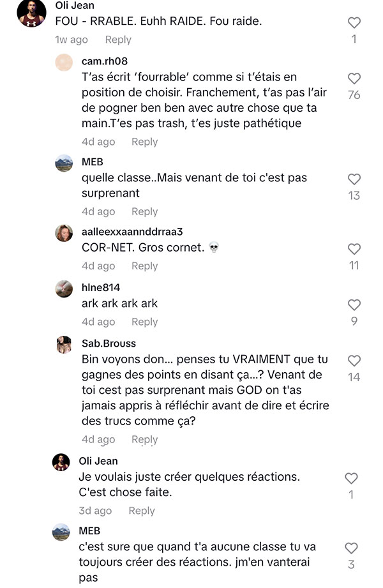Reply to cam.rh08's comment

(x=144, y=142)
